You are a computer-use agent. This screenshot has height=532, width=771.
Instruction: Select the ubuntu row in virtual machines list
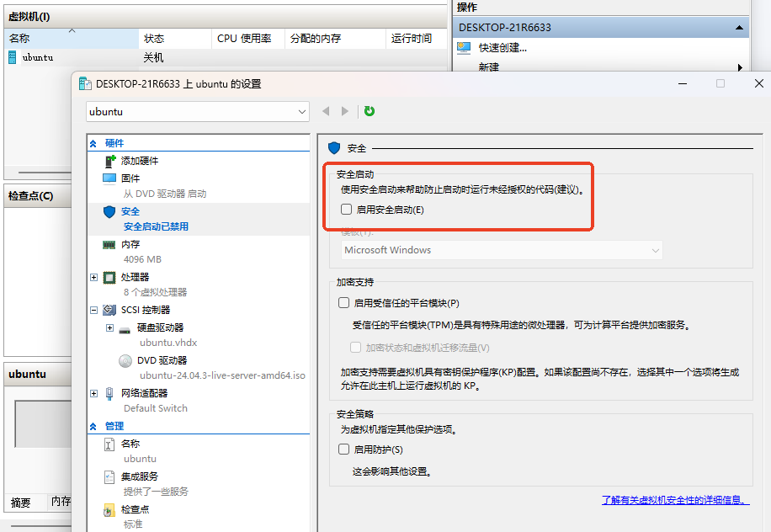pyautogui.click(x=38, y=58)
